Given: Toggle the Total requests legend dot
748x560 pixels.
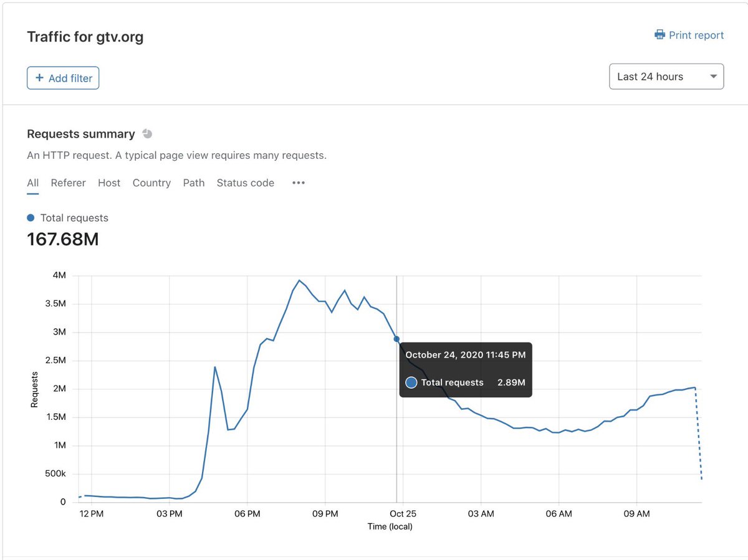Looking at the screenshot, I should point(31,218).
